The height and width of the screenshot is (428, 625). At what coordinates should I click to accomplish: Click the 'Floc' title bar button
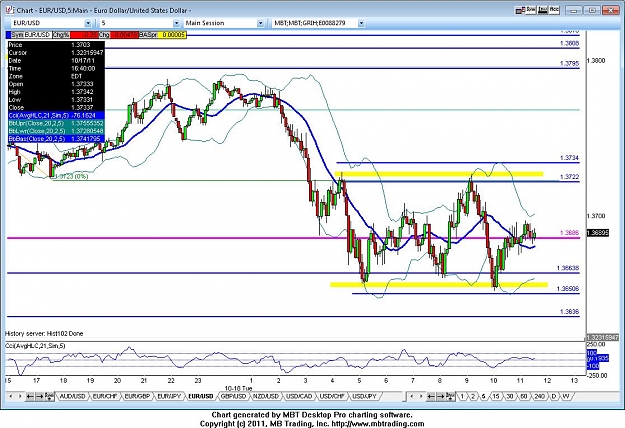pos(554,10)
